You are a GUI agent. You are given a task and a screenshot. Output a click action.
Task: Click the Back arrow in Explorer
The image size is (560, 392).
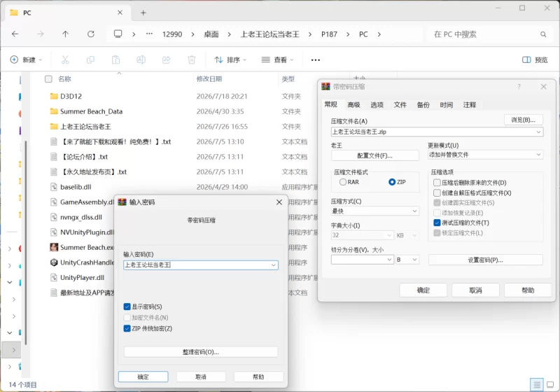[15, 34]
